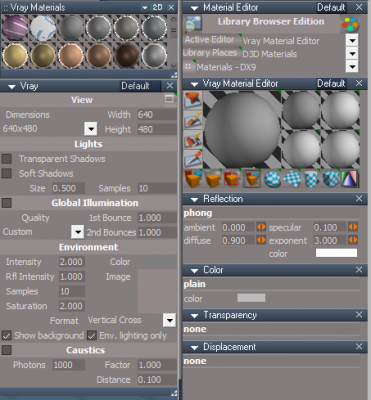Click the first orange cube shader icon
371x400 pixels.
click(193, 179)
